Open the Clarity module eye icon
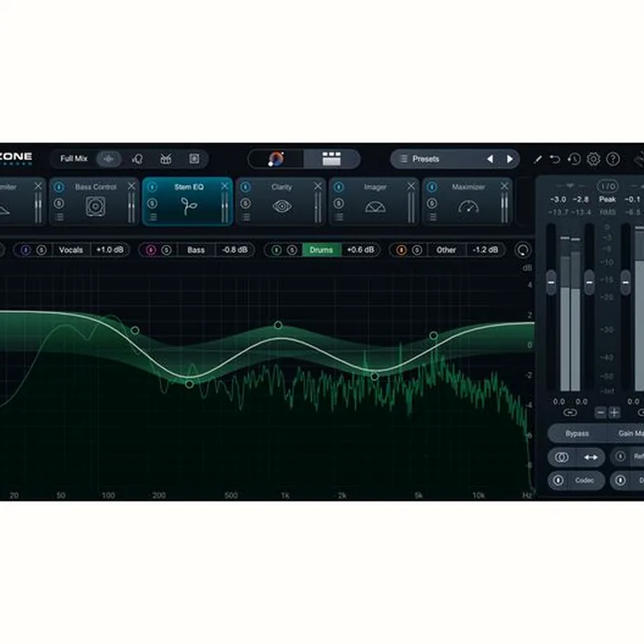This screenshot has height=644, width=644. point(282,207)
